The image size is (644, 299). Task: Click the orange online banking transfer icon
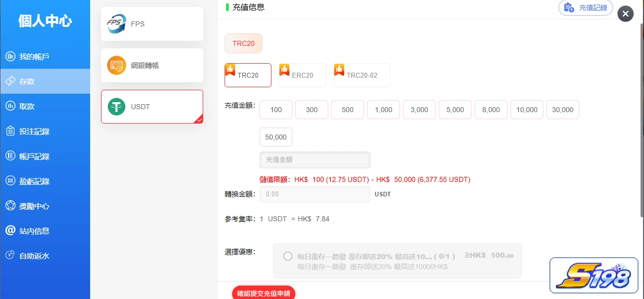tap(117, 65)
